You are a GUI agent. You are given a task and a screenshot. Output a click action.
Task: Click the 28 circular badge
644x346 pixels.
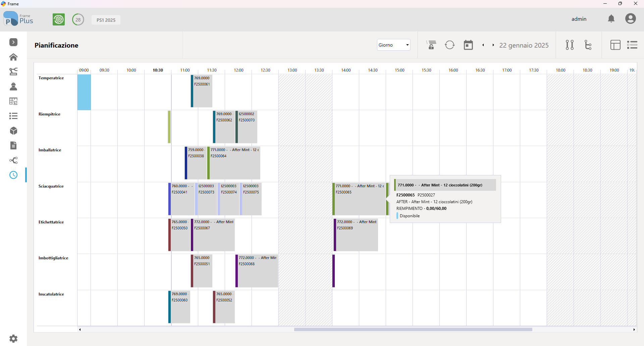[78, 19]
